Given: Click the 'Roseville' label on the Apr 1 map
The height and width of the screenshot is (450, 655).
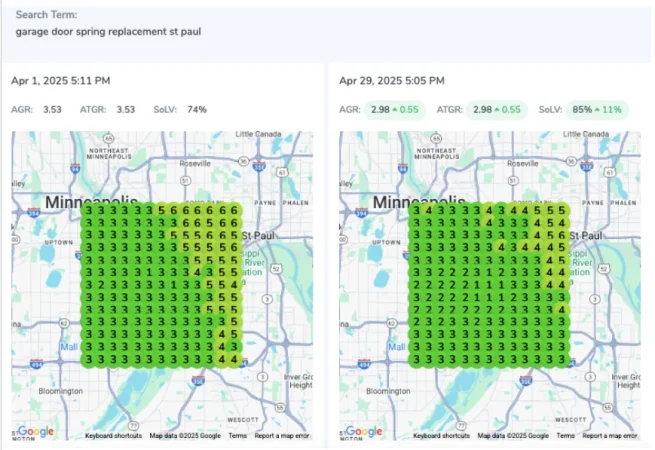Looking at the screenshot, I should pyautogui.click(x=195, y=163).
